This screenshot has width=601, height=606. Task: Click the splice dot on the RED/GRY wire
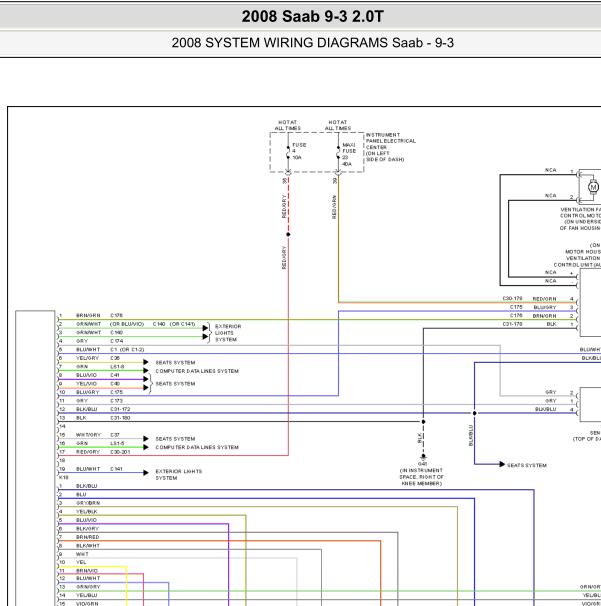coord(288,235)
